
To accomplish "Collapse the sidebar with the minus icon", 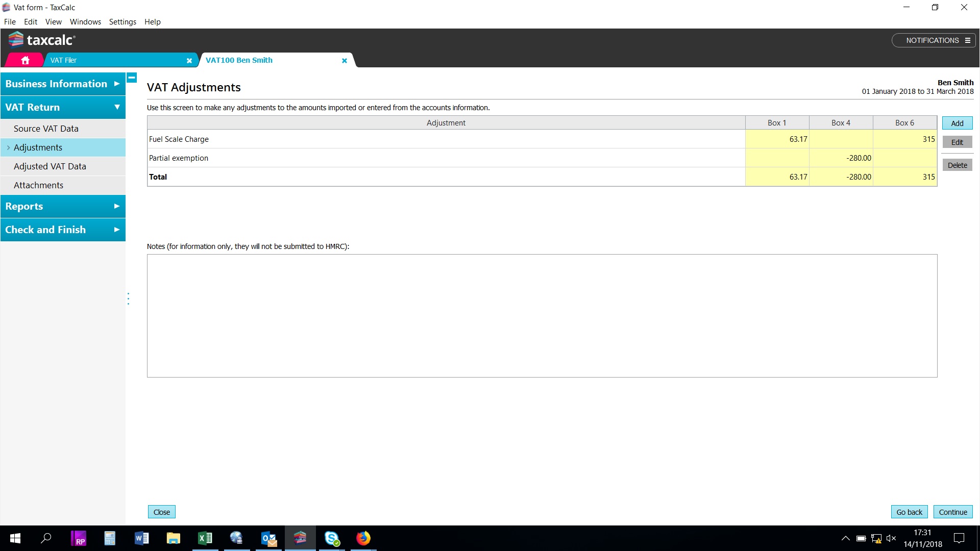I will 132,78.
